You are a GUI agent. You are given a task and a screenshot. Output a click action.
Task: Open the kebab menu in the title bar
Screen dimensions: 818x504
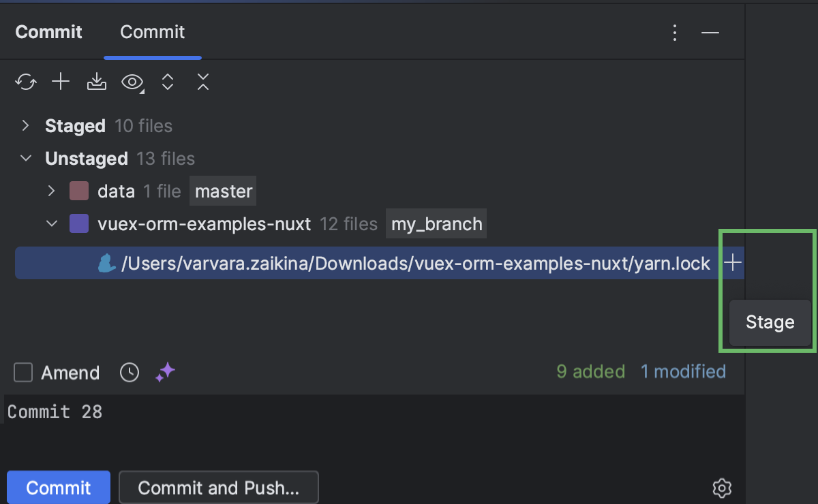tap(674, 32)
